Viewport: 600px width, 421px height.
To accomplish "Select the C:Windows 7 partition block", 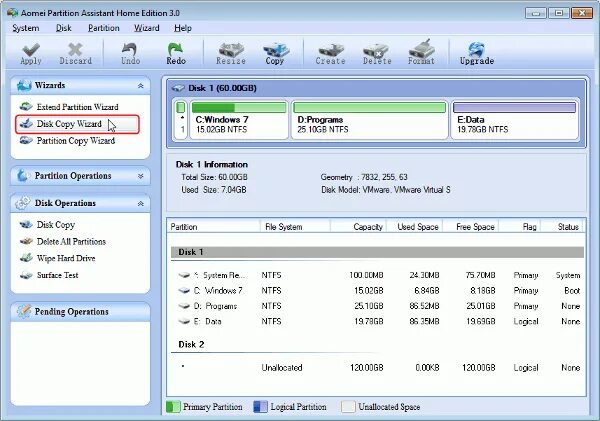I will tap(239, 119).
